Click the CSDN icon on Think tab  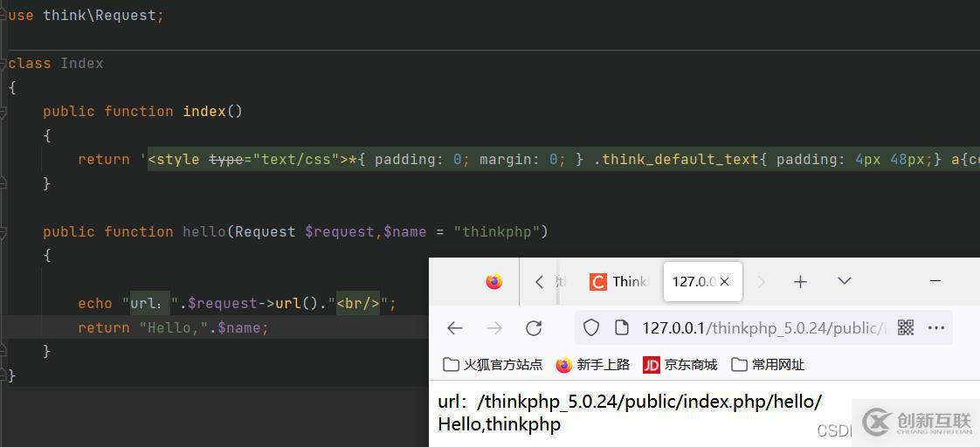pos(597,282)
